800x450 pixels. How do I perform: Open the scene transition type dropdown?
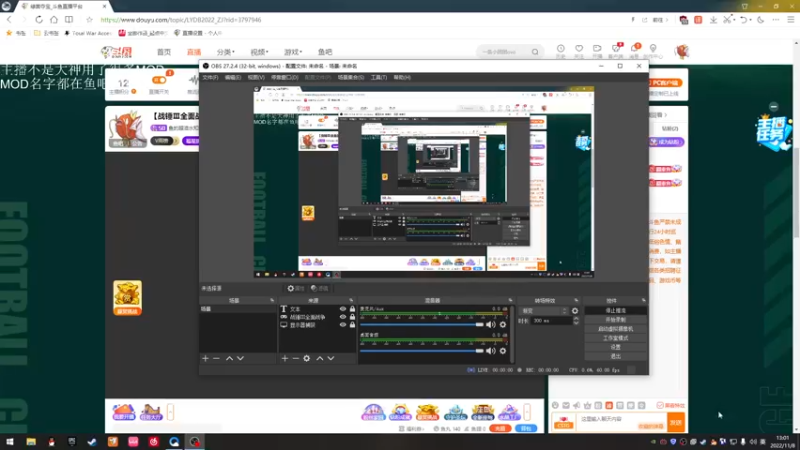pos(544,311)
